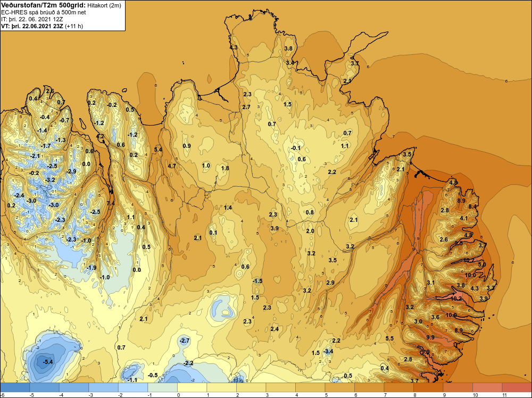The height and width of the screenshot is (398, 532).
Task: Click the 'IT: þri. 22. 06. 2021 12Z' line
Action: 32,19
